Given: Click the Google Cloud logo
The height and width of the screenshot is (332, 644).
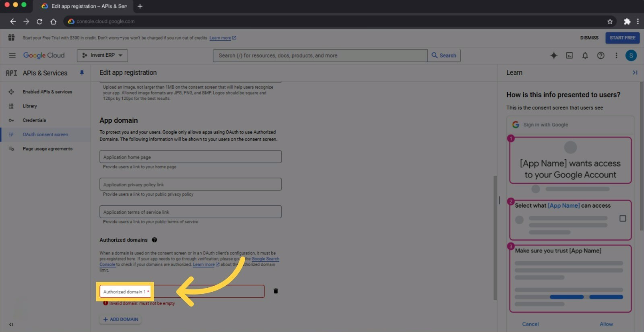Looking at the screenshot, I should 44,56.
